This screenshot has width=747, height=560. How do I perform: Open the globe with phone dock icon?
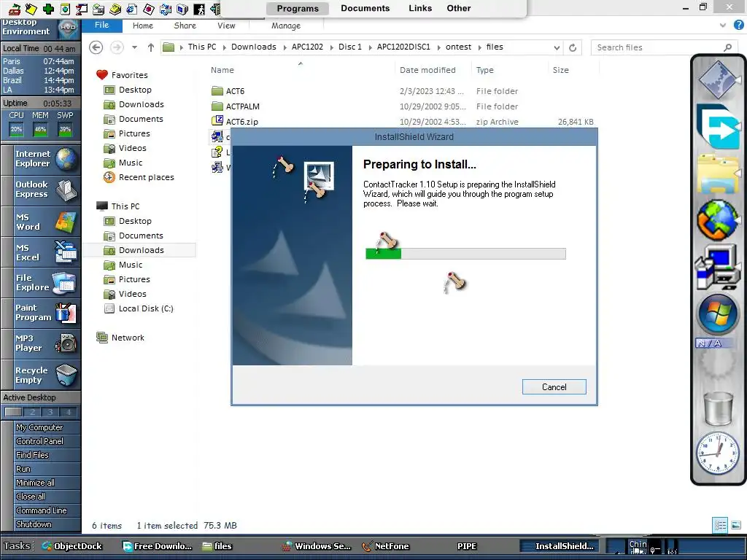pos(718,220)
